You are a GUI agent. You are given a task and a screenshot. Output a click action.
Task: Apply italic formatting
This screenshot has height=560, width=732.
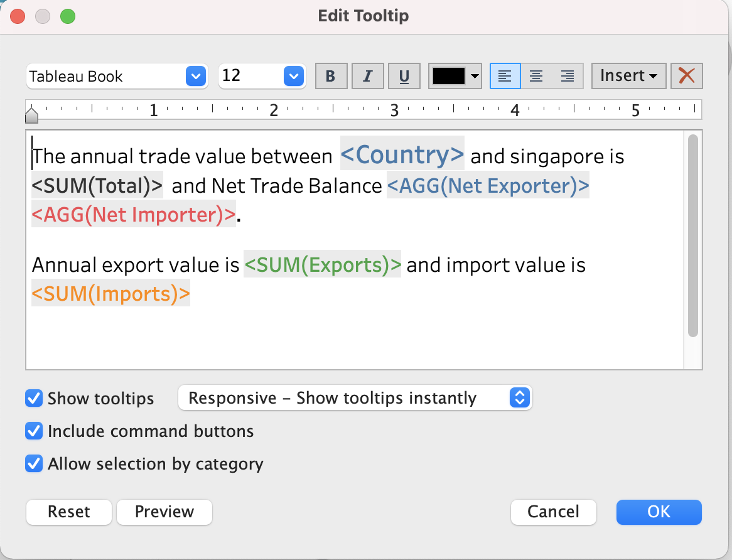[367, 76]
